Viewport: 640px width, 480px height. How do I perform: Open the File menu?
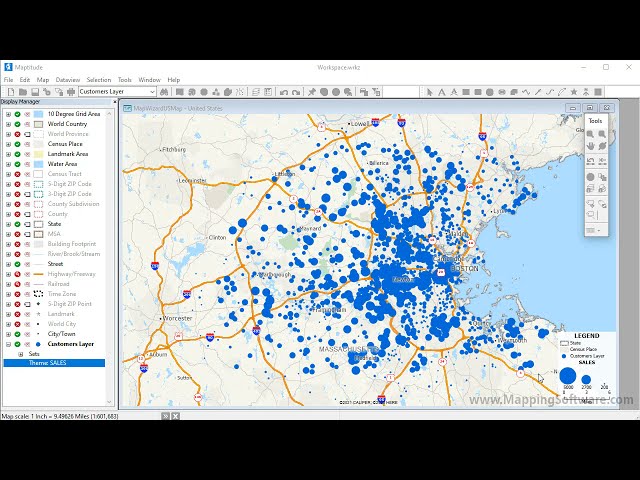[8, 80]
